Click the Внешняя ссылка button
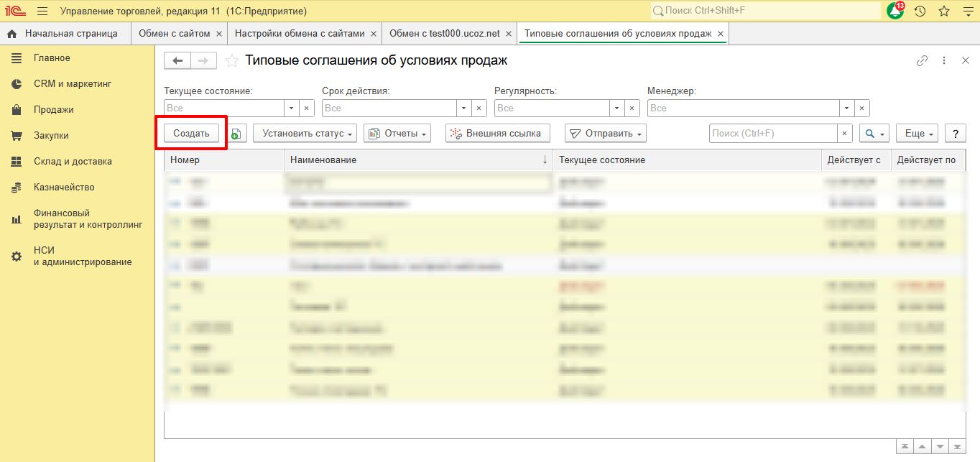This screenshot has width=980, height=462. pyautogui.click(x=498, y=134)
